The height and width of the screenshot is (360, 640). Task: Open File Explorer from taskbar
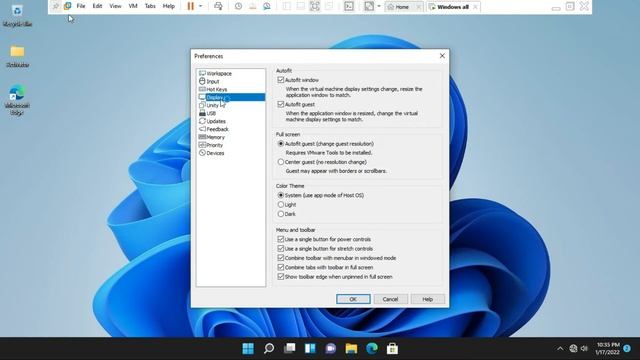[x=351, y=348]
